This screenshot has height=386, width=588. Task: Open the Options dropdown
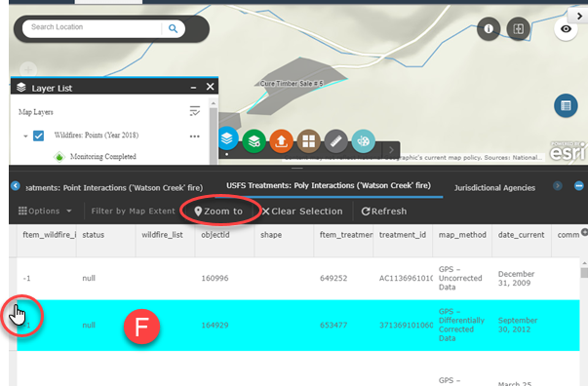click(45, 211)
